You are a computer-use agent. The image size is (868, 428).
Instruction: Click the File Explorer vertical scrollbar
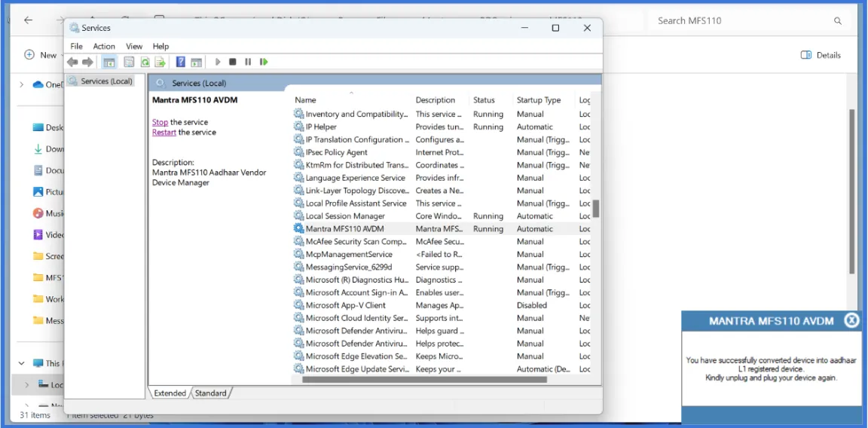coord(852,191)
